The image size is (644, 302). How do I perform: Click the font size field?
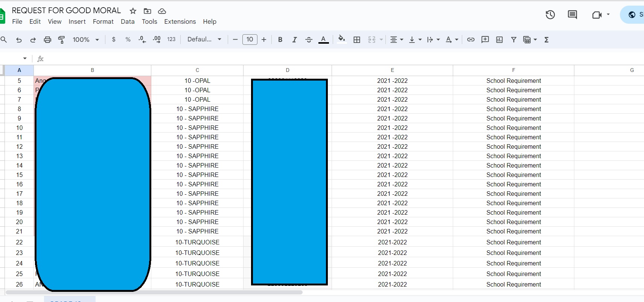250,40
